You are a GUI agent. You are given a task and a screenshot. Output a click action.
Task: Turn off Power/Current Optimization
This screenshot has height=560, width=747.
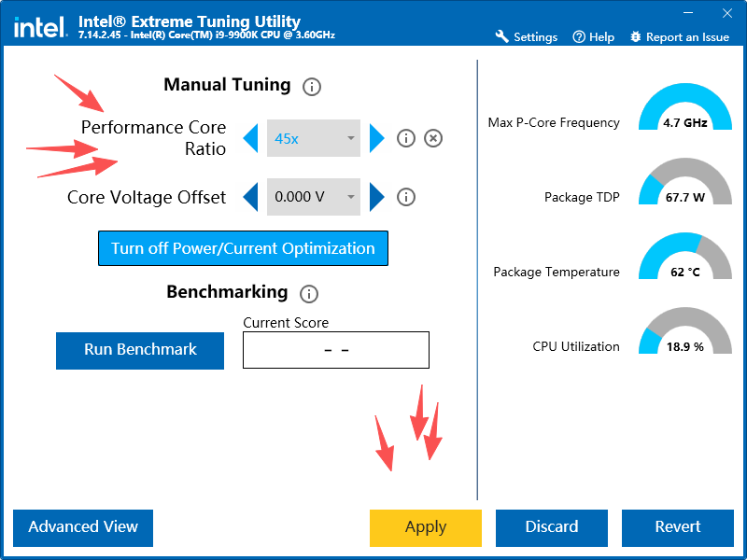pos(243,248)
